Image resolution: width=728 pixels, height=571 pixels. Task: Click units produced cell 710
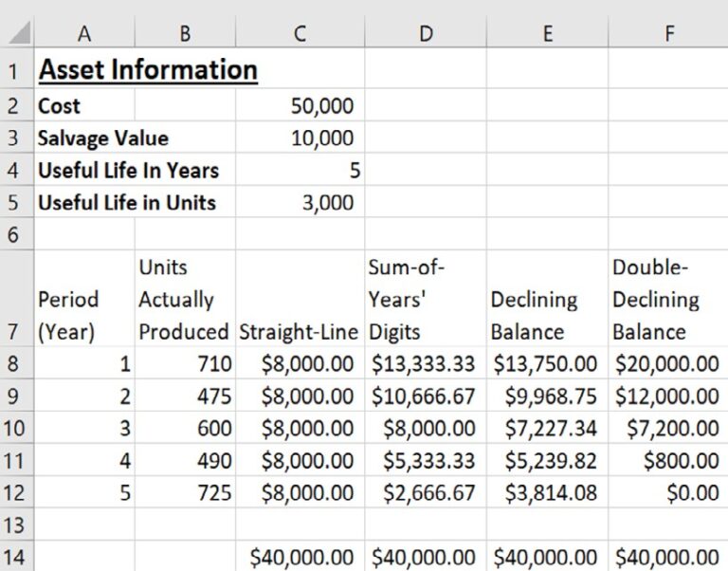coord(185,363)
